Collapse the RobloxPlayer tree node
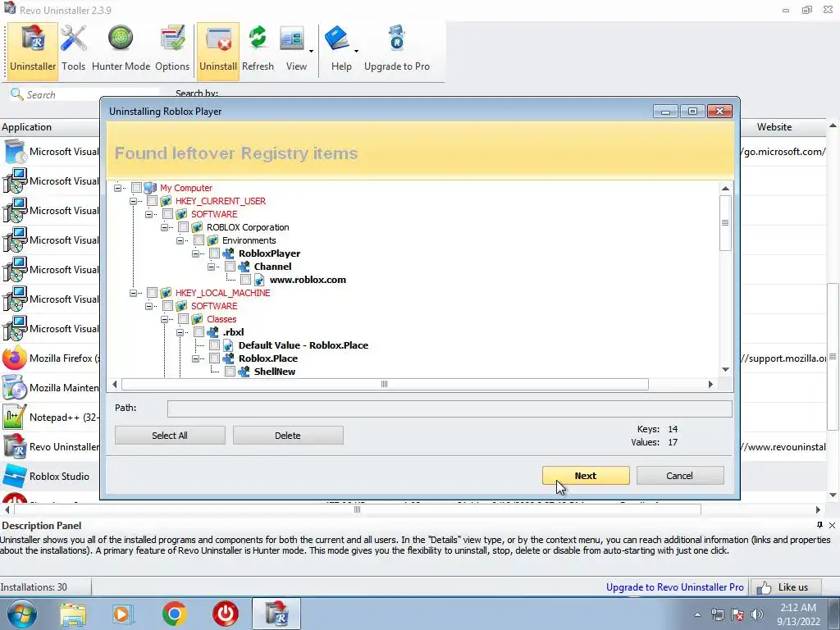The image size is (840, 630). pyautogui.click(x=195, y=253)
